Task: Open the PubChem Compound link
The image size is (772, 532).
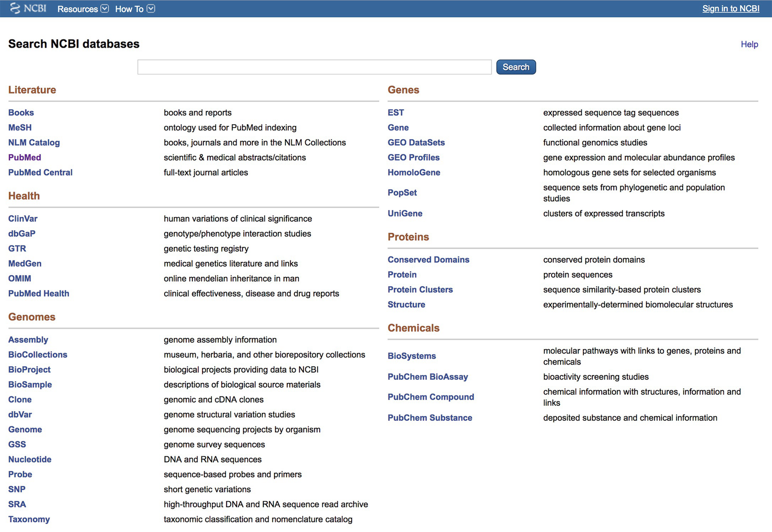Action: (x=430, y=397)
